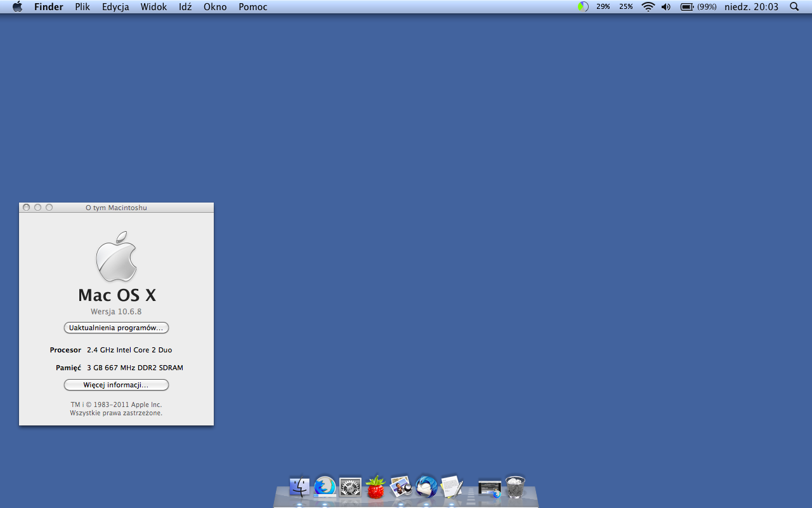Screen dimensions: 812x508
Task: Click the clock showing niedz. 20:03
Action: [x=751, y=7]
